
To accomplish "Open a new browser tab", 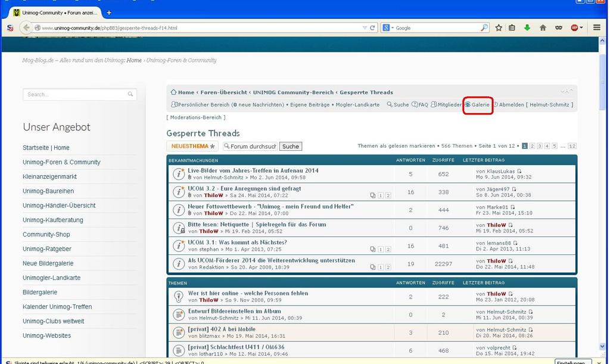I will [x=108, y=13].
